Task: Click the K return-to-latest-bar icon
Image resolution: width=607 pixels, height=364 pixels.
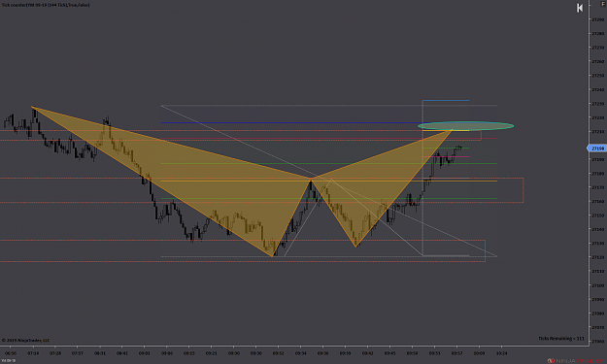Action: pyautogui.click(x=580, y=8)
